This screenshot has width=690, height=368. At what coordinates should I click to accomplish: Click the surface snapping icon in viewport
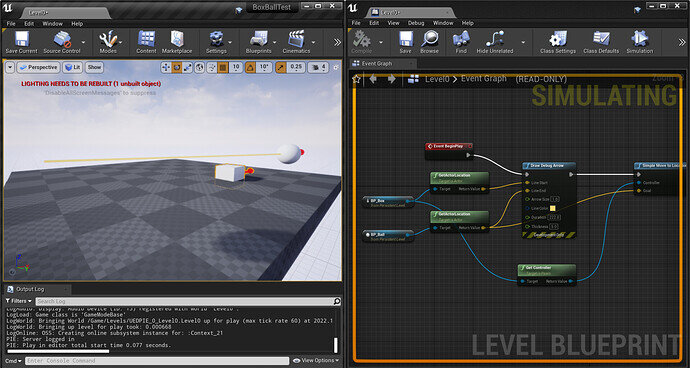[212, 67]
